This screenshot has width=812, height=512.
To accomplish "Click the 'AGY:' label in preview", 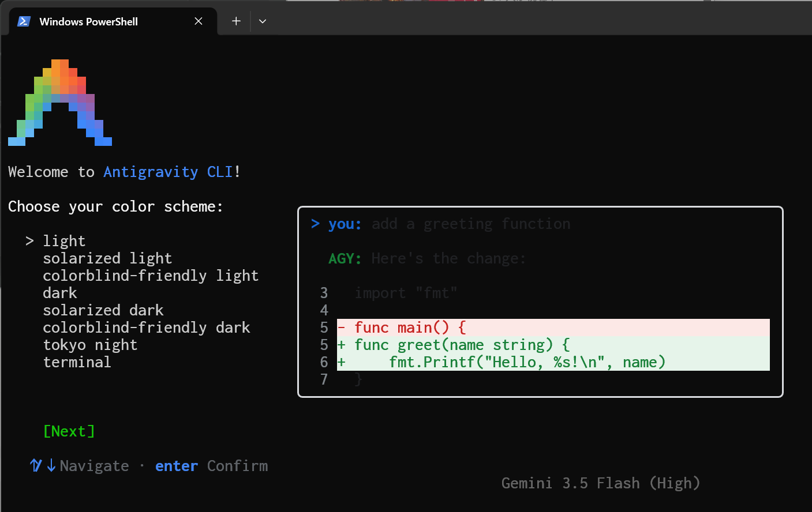I will (x=345, y=258).
